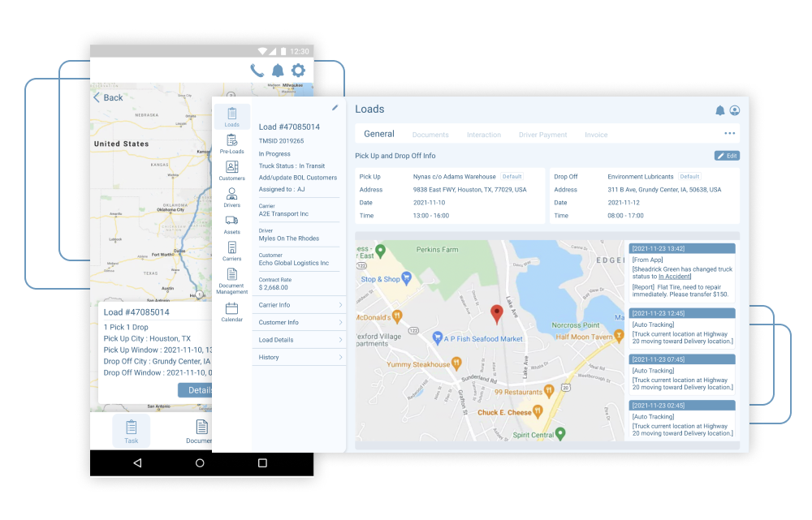The image size is (812, 520).
Task: Open the Loads notifications bell icon
Action: click(719, 110)
